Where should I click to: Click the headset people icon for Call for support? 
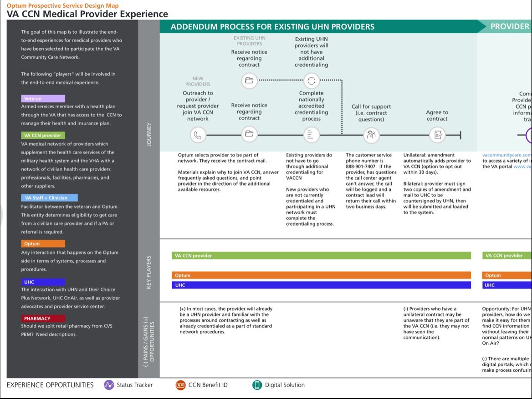tap(372, 135)
